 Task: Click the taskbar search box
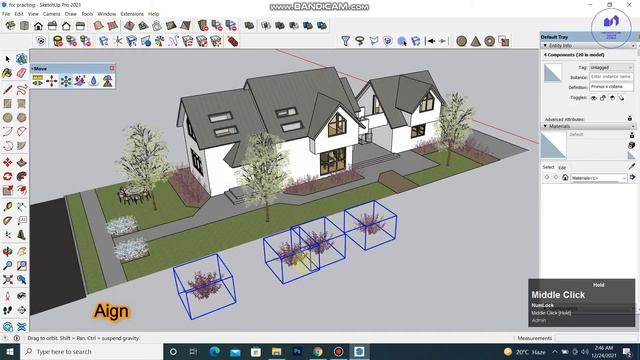[91, 351]
